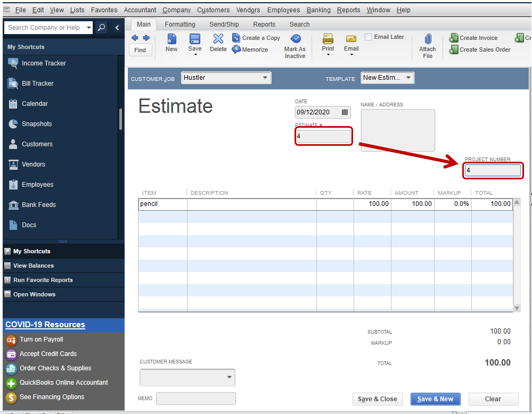Click Order Checks & Supplies resource
532x414 pixels.
[48, 368]
